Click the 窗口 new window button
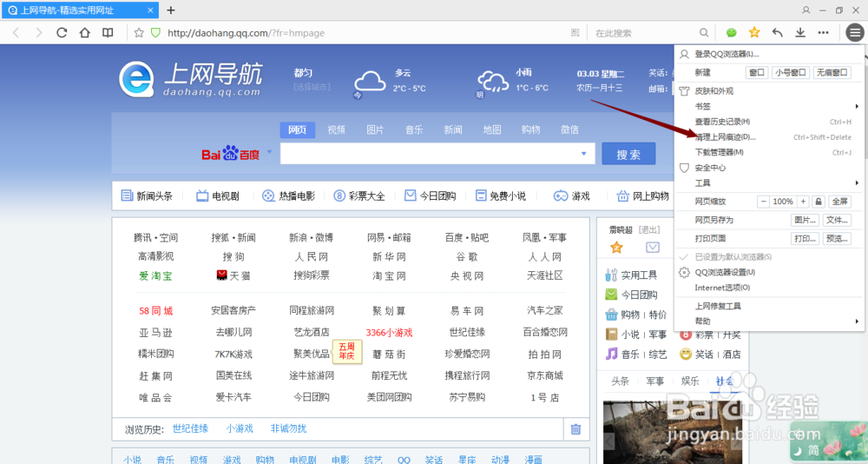 757,73
